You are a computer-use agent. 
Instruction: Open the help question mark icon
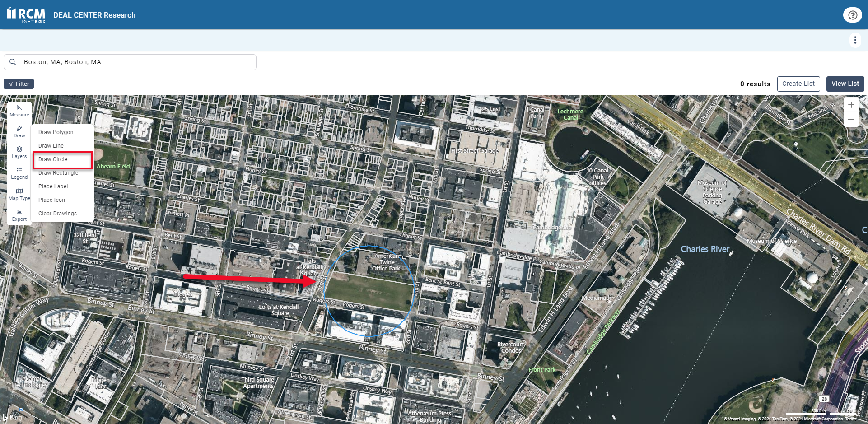(852, 15)
